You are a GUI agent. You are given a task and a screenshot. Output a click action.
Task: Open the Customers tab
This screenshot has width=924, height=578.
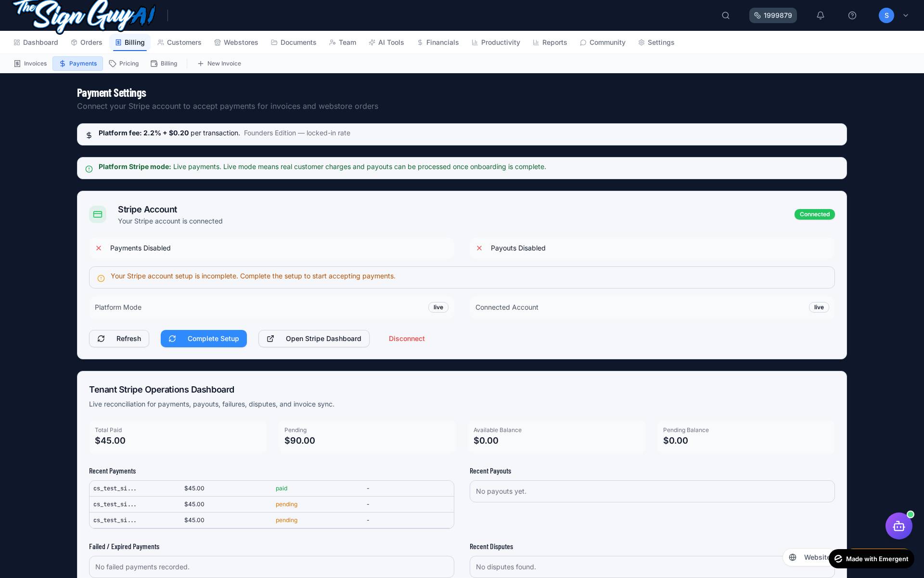[180, 42]
